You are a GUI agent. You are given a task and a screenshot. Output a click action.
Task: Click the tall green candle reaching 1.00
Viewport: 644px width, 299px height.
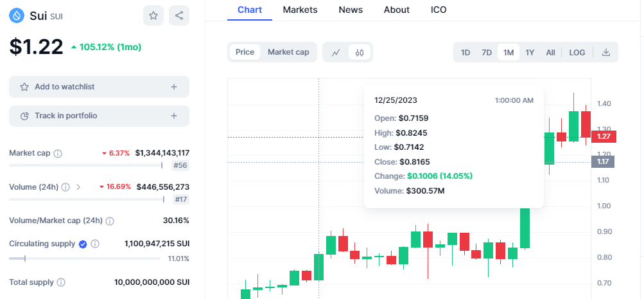tap(525, 228)
